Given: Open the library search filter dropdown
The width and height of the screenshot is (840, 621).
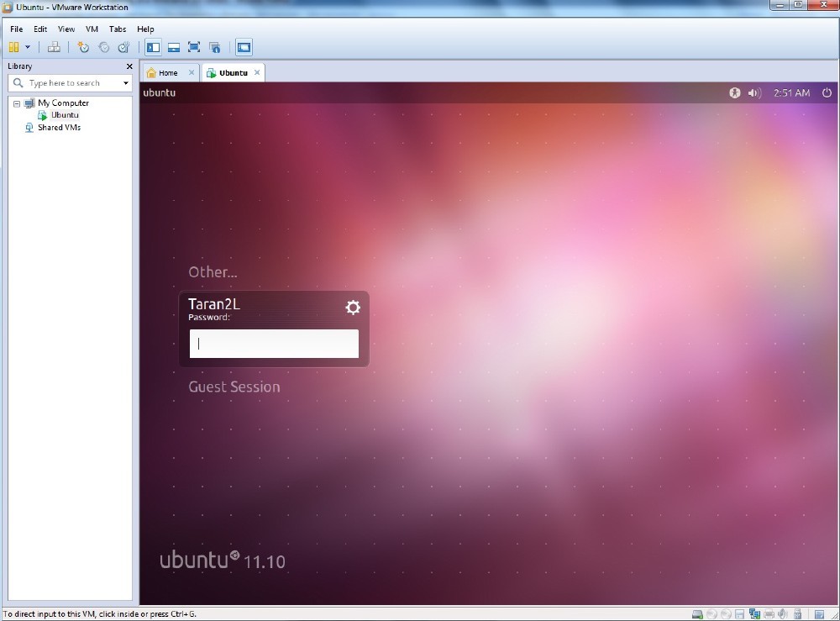Looking at the screenshot, I should point(126,83).
